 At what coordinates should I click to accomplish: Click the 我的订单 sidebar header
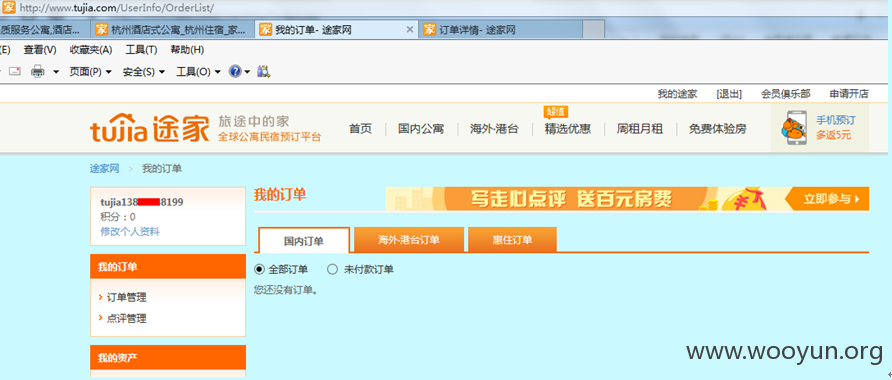(x=168, y=267)
